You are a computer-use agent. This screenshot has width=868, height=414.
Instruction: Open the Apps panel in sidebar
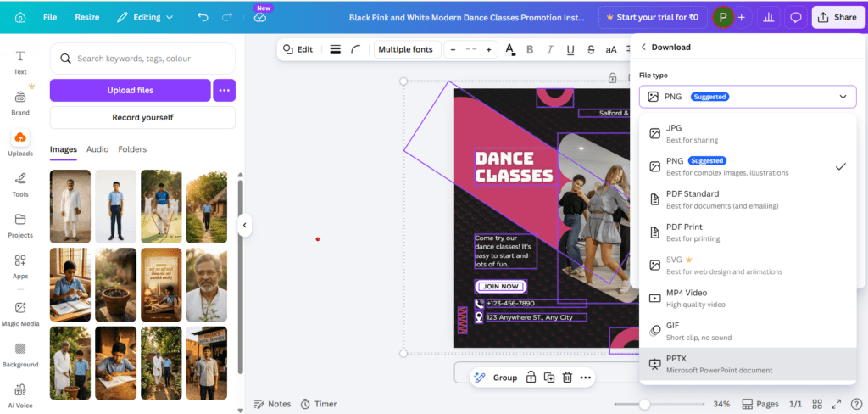click(x=20, y=266)
